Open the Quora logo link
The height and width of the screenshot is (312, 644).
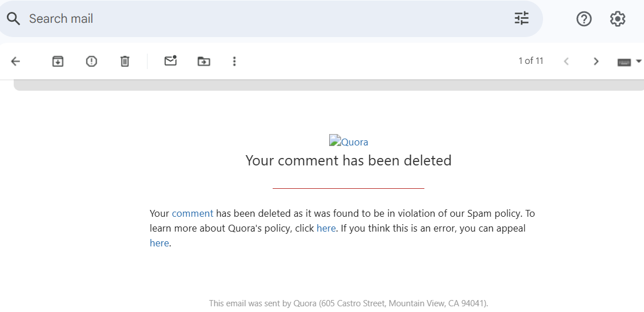coord(349,142)
